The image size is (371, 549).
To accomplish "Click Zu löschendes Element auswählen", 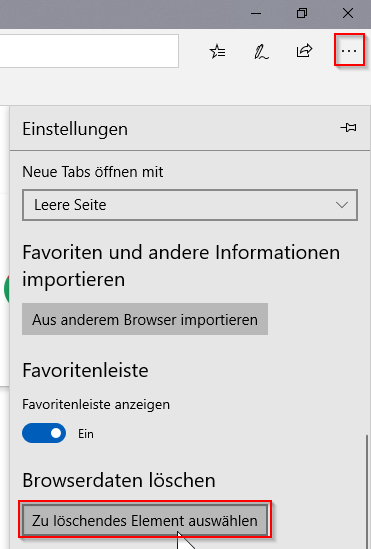I will [x=145, y=520].
